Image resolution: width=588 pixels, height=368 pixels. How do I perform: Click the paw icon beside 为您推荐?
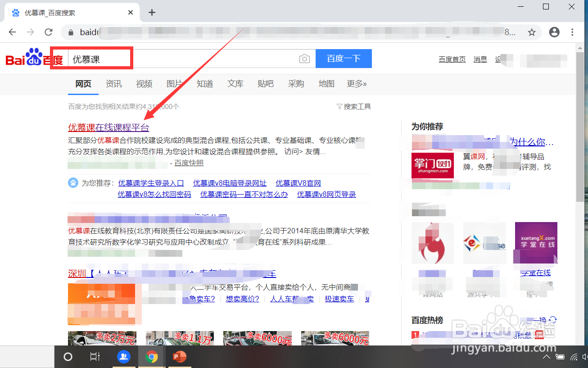[73, 183]
